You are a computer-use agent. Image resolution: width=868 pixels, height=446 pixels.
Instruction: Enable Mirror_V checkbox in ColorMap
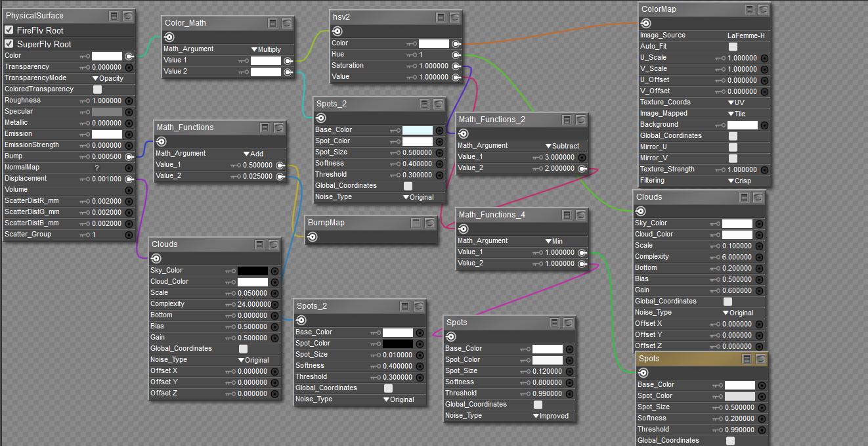pyautogui.click(x=733, y=158)
